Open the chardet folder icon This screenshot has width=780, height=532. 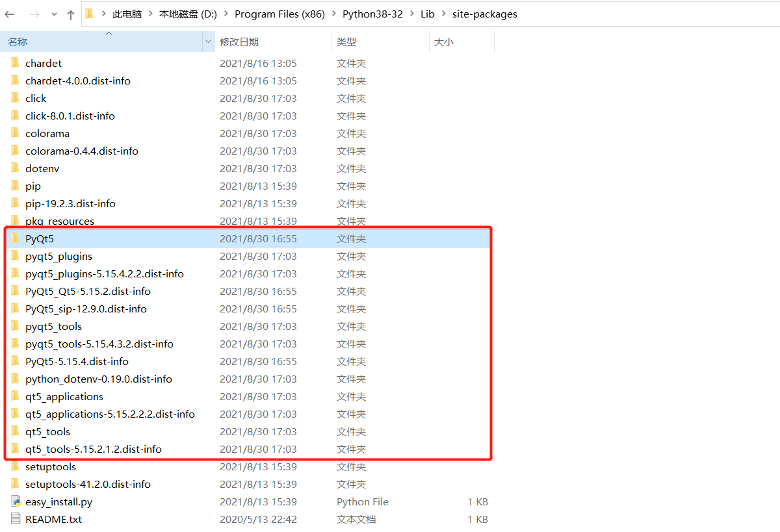pos(16,63)
